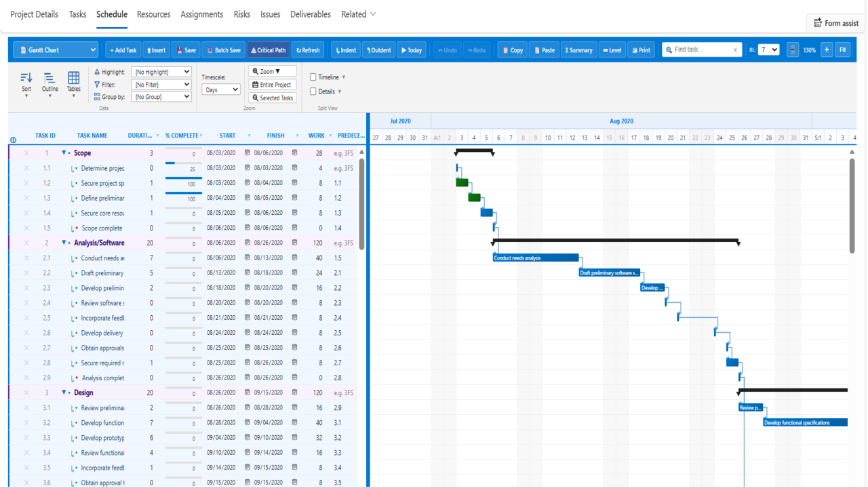868x488 pixels.
Task: Open finish date calendar for task 2.1
Action: (294, 258)
